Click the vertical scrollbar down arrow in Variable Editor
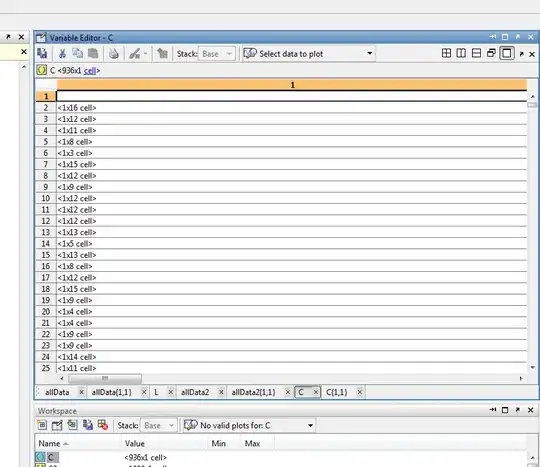This screenshot has width=540, height=467. point(533,367)
